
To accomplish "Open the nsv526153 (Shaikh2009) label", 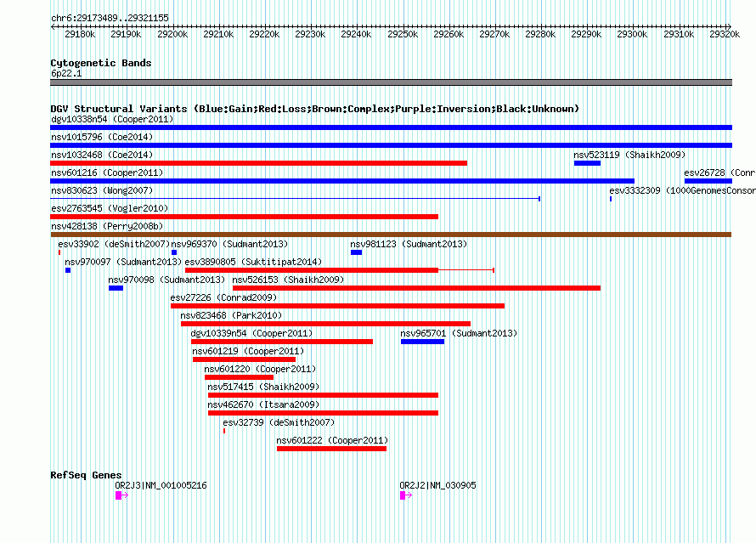I will click(x=288, y=280).
